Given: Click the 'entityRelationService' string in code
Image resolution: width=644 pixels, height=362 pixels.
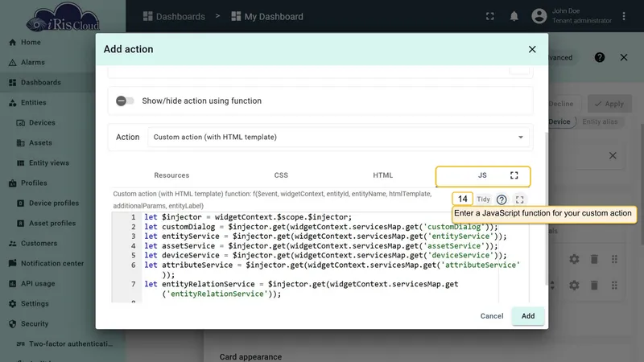Looking at the screenshot, I should (x=217, y=294).
